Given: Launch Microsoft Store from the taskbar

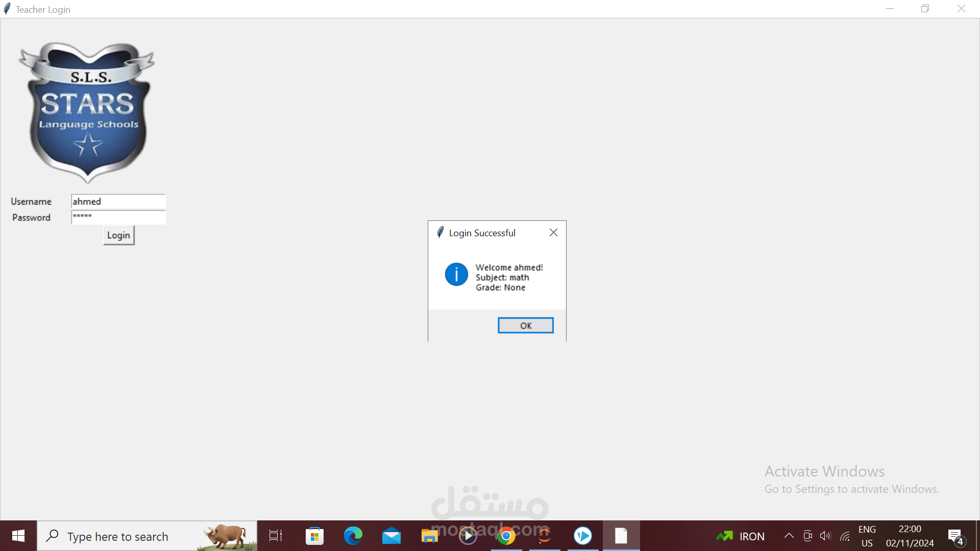Looking at the screenshot, I should (x=314, y=536).
